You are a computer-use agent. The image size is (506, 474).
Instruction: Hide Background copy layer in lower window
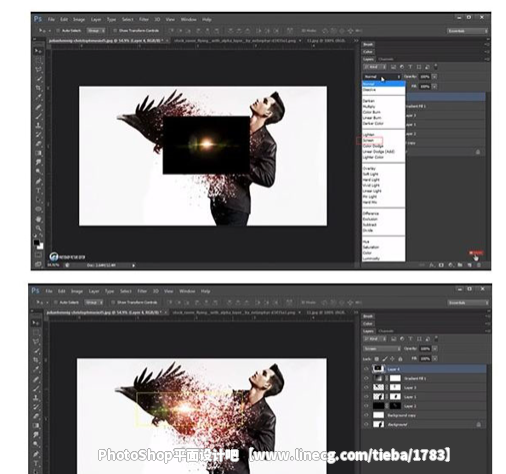[x=366, y=415]
